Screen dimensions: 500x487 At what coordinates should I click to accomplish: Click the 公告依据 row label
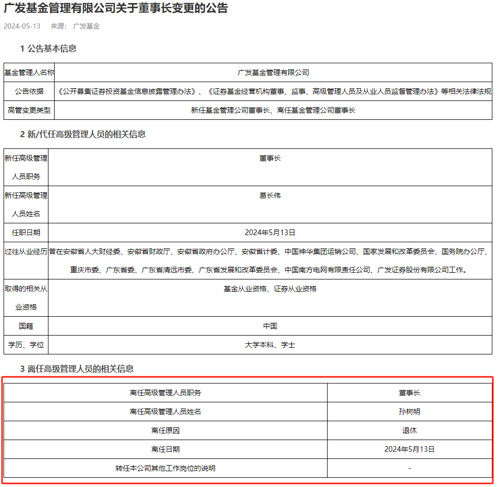tap(29, 91)
